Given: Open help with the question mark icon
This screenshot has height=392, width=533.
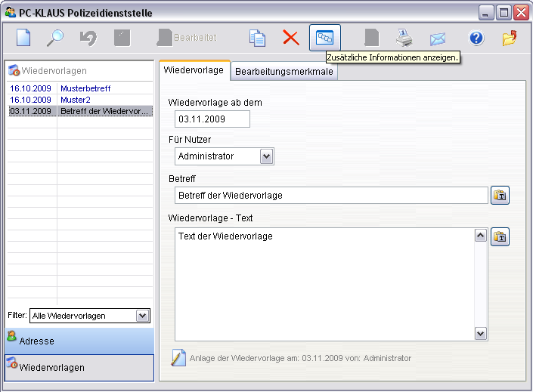Looking at the screenshot, I should [476, 38].
